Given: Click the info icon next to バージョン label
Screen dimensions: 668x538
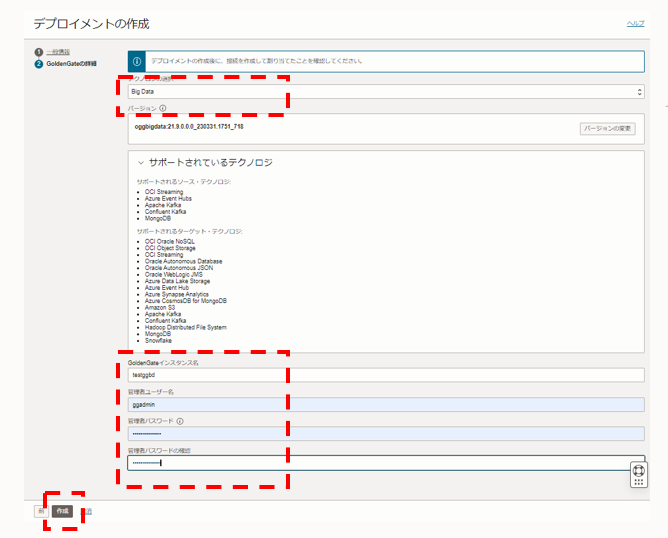Looking at the screenshot, I should pos(163,108).
